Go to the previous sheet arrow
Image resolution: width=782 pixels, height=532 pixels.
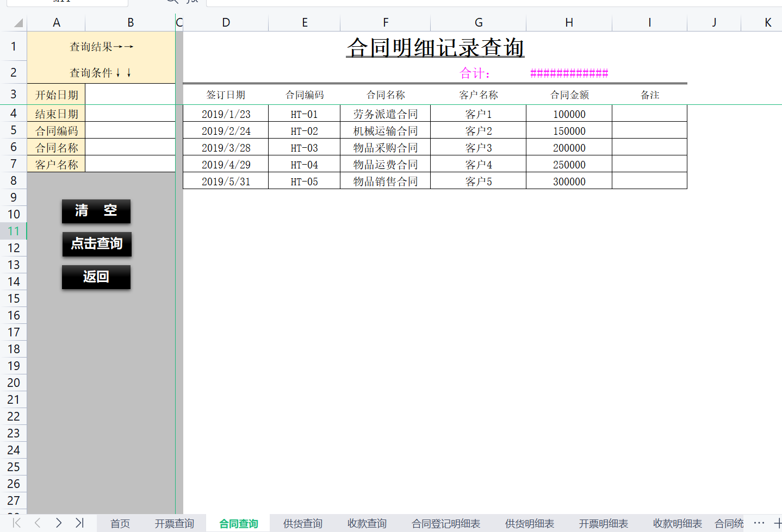[36, 523]
